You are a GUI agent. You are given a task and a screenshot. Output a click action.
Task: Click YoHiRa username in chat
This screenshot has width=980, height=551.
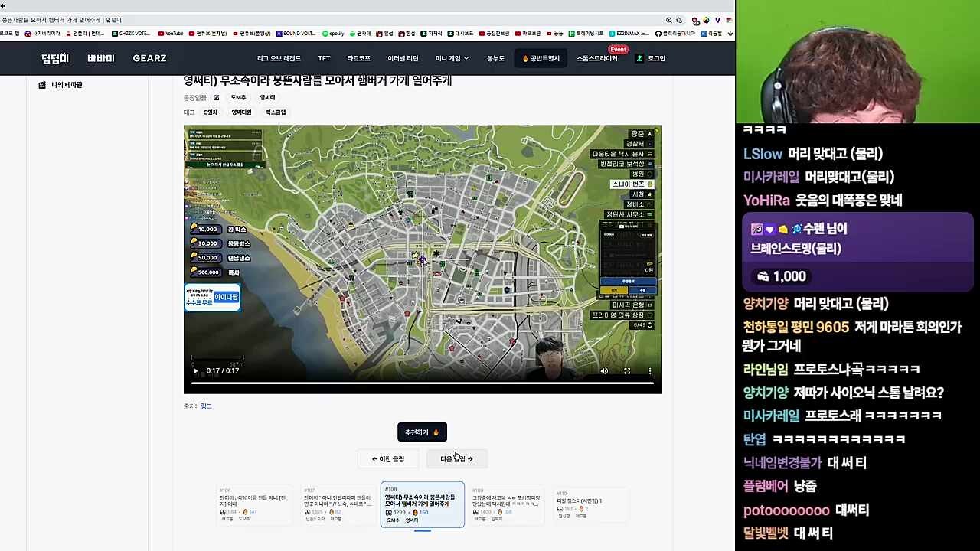click(766, 201)
